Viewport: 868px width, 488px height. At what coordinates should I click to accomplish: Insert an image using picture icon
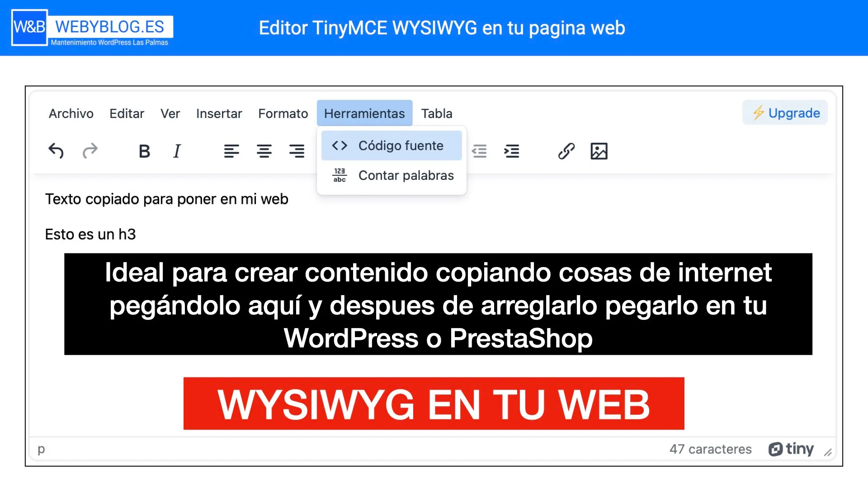pyautogui.click(x=599, y=151)
